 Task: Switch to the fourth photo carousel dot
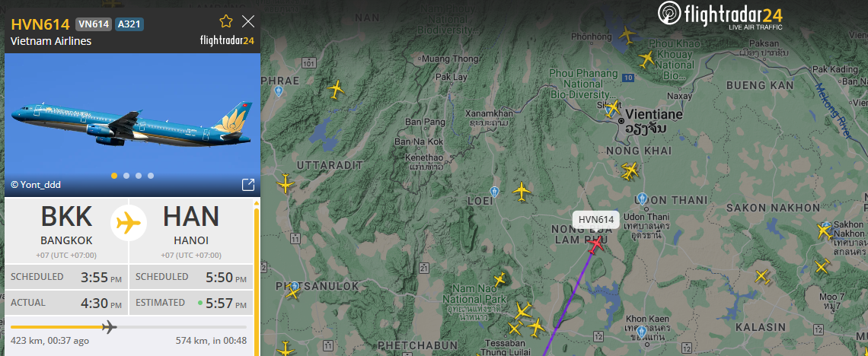tap(151, 176)
